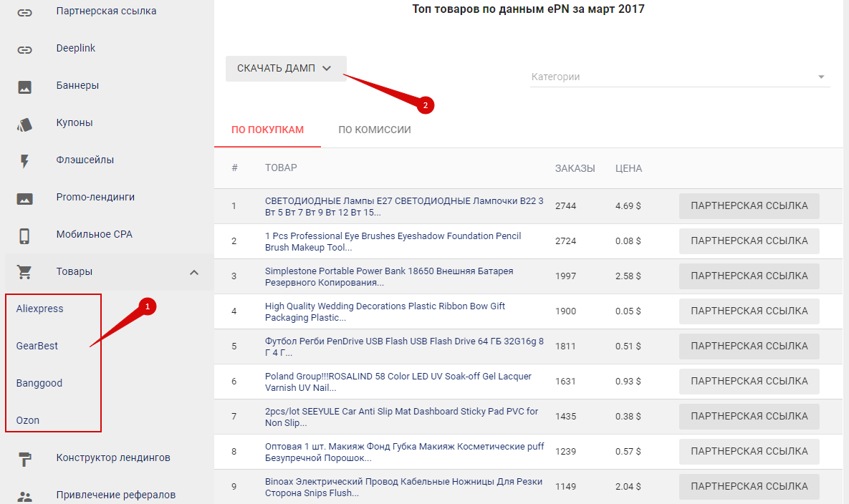Click the Конструктор лендингов paint roller icon

[x=25, y=459]
